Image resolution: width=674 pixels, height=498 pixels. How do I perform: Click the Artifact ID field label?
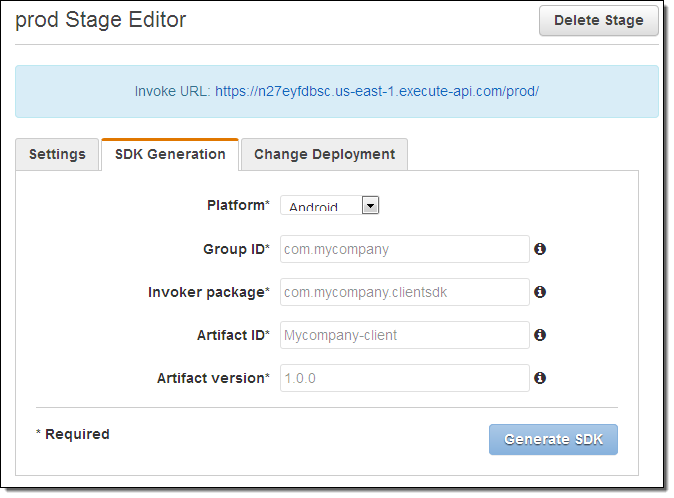click(x=233, y=335)
